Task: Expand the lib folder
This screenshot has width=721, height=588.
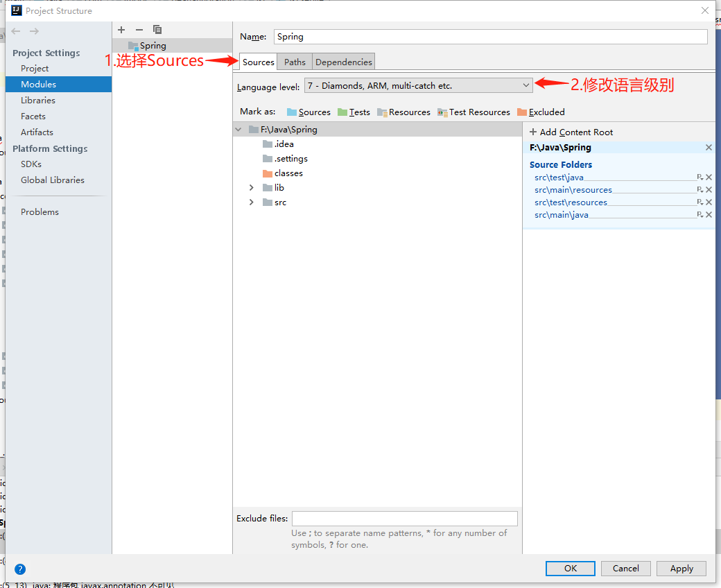Action: 252,188
